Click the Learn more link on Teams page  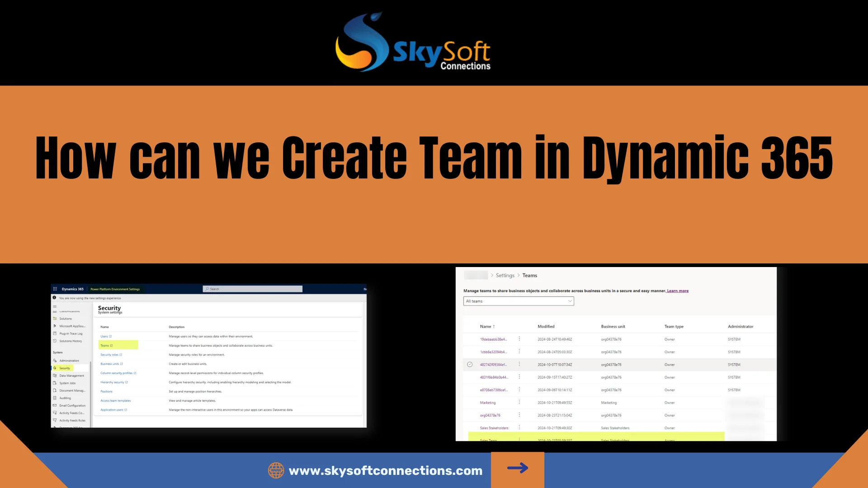(x=678, y=291)
